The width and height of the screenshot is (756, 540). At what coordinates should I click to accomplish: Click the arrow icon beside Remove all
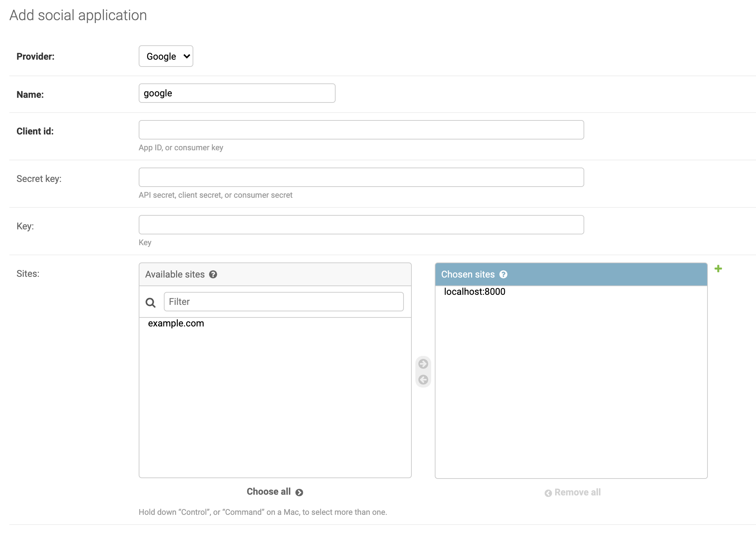point(548,493)
